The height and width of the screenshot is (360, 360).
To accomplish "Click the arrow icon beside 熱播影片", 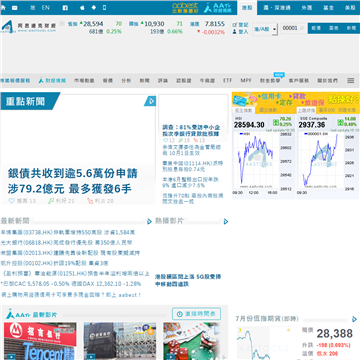I will pos(226,221).
